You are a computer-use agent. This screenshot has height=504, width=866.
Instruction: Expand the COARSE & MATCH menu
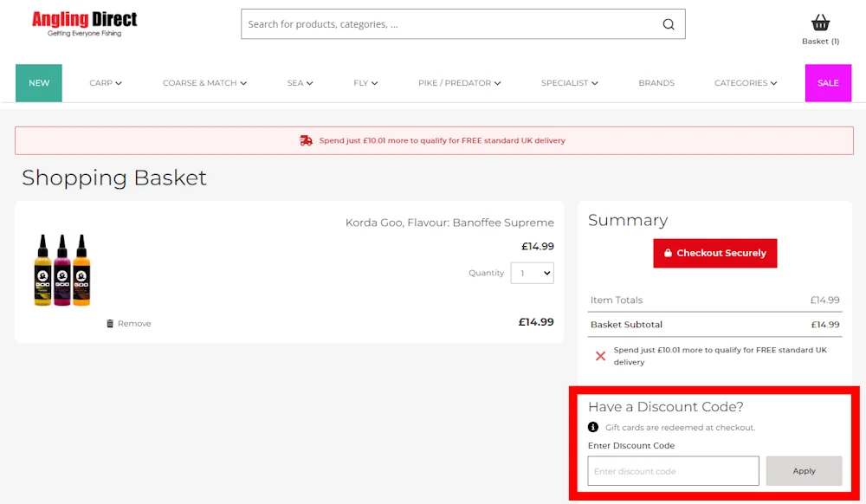[204, 83]
